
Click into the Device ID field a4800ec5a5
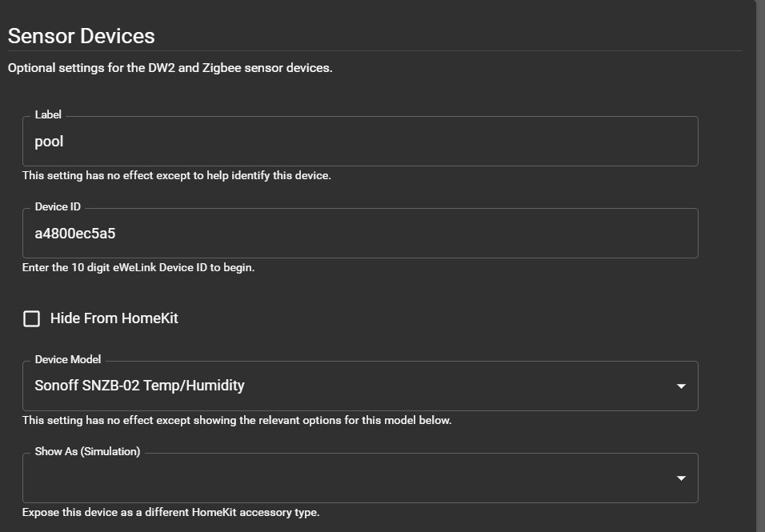point(360,234)
